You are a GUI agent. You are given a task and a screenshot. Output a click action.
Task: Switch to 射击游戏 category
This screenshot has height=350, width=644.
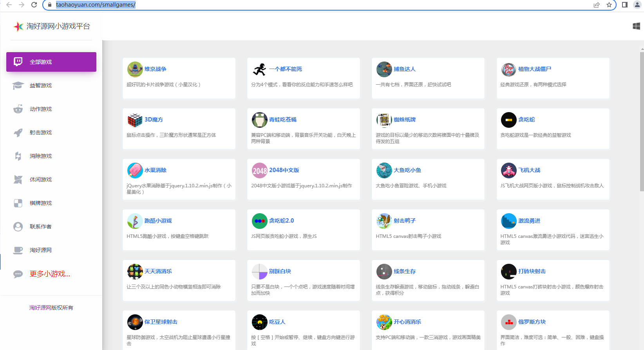pyautogui.click(x=41, y=132)
